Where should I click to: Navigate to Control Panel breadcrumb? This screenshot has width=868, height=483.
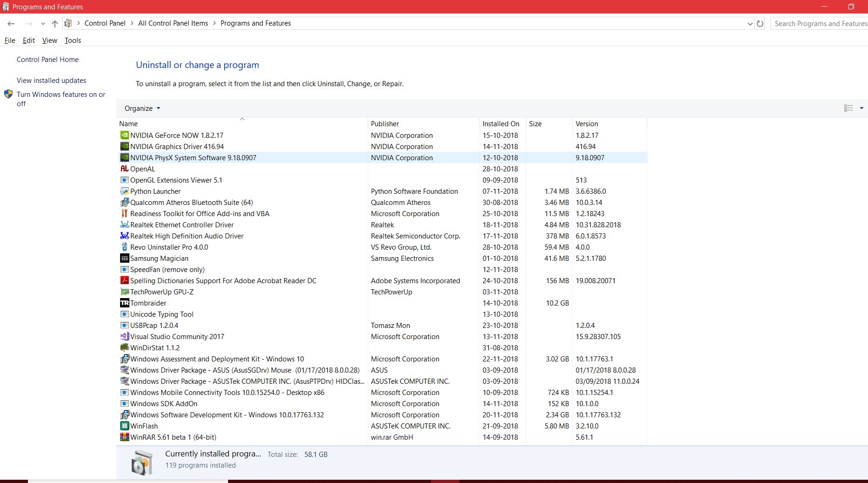105,23
